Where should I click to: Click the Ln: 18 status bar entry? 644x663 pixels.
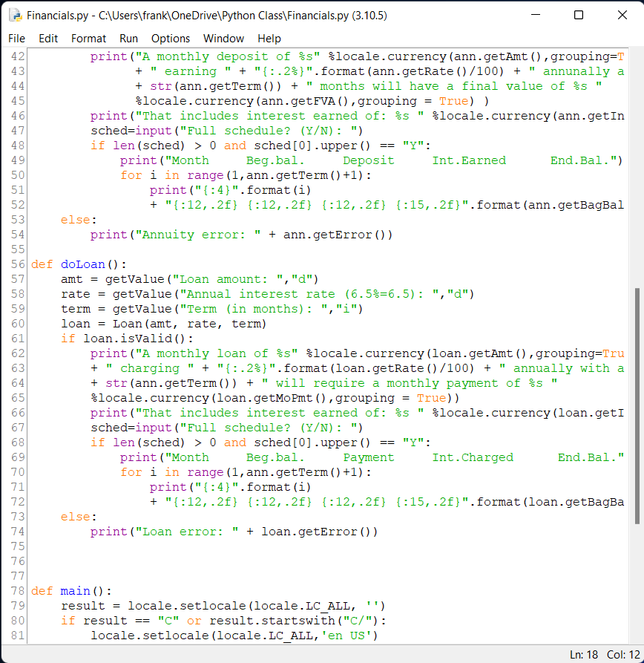click(x=584, y=655)
